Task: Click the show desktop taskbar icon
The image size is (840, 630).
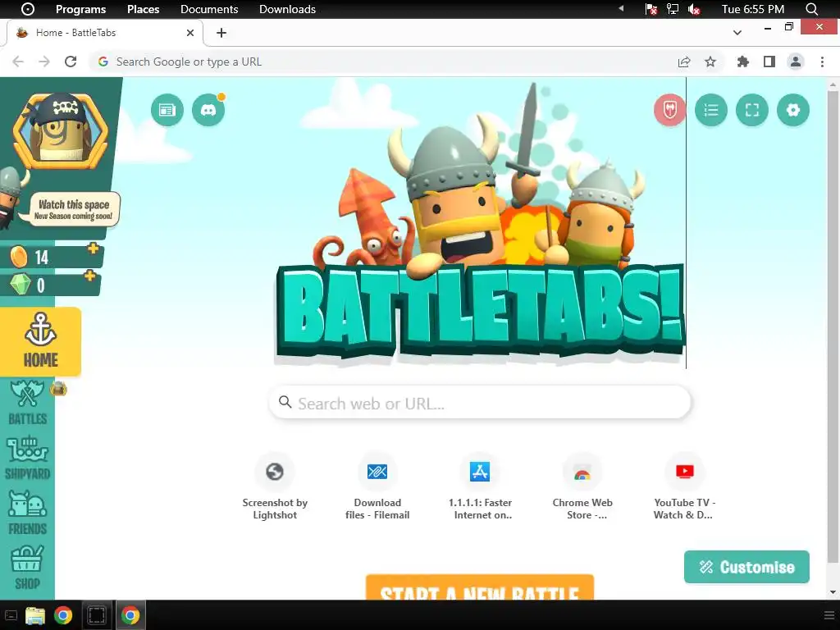Action: (x=11, y=615)
